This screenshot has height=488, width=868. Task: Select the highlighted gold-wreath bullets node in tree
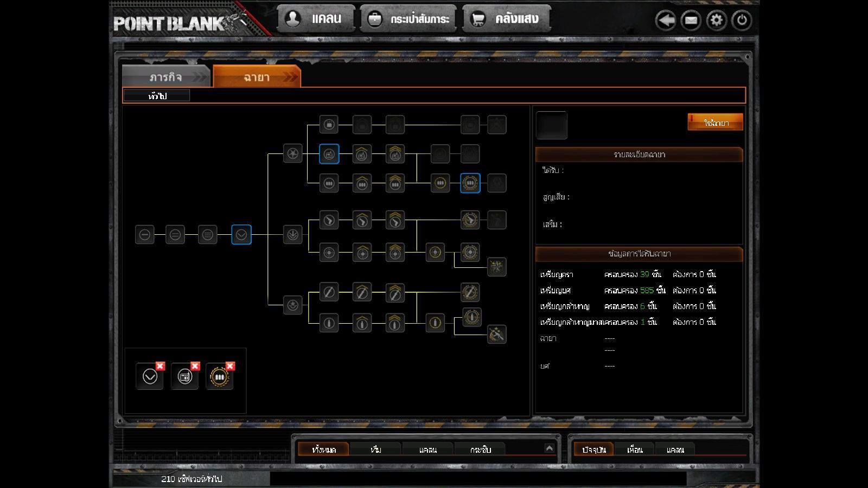[470, 183]
